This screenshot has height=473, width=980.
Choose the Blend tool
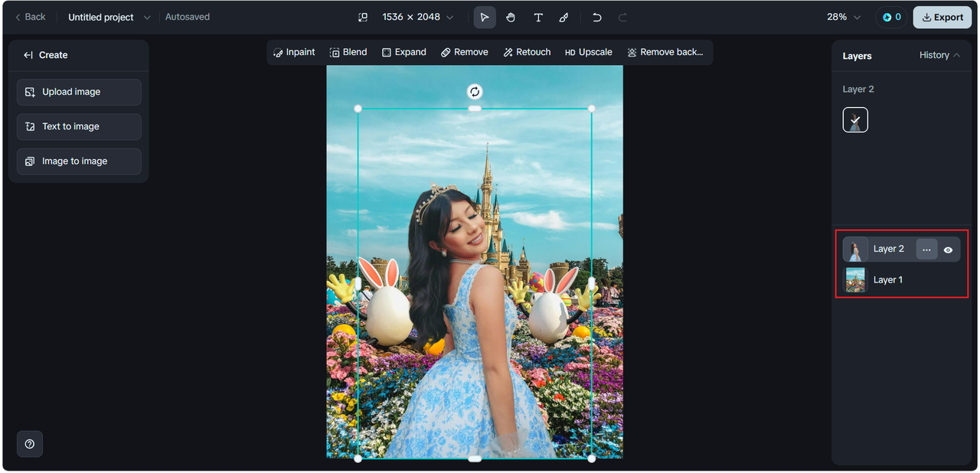click(348, 52)
